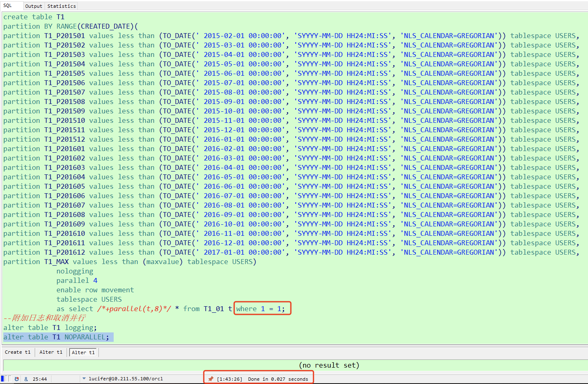Click the ampersand substitution variables icon
Viewport: 588px width, 384px height.
(26, 379)
